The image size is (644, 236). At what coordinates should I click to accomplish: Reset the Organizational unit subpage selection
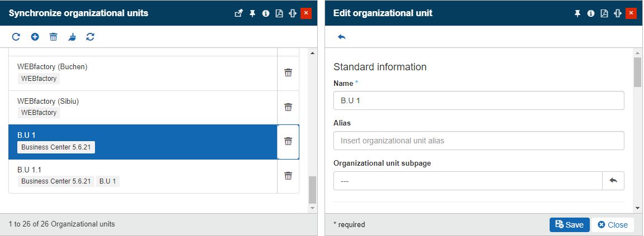613,181
